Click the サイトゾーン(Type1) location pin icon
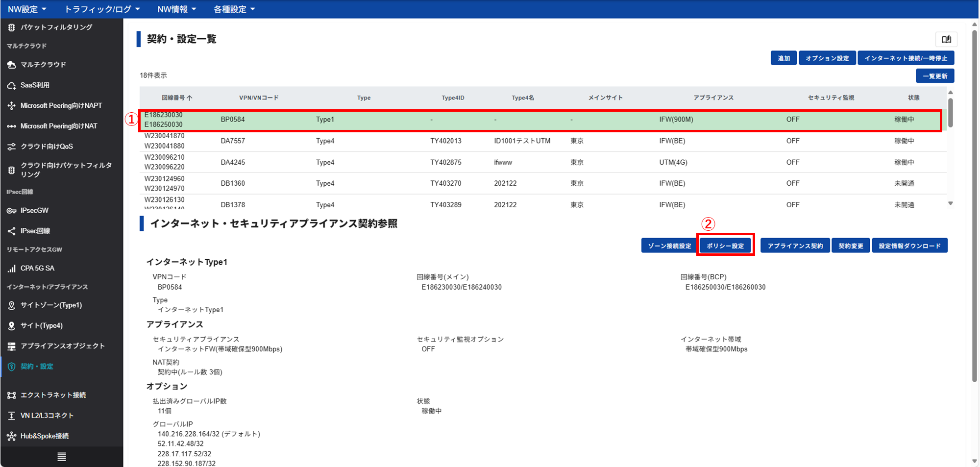The image size is (980, 467). pos(11,305)
